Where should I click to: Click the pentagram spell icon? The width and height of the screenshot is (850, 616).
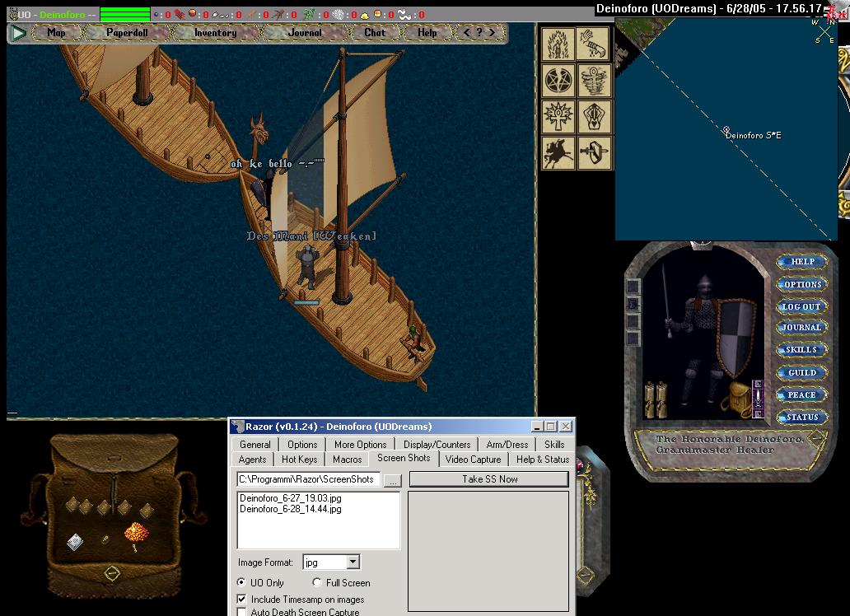(559, 81)
